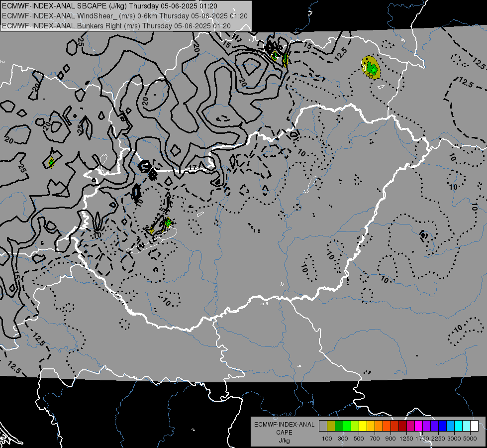Screen dimensions: 487x448
Task: Select the pure blue swatch after 2250
Action: (443, 426)
